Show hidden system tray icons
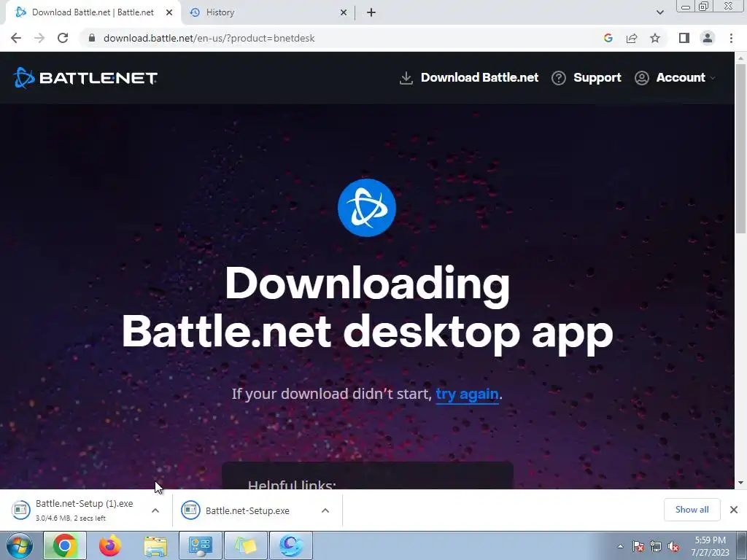The image size is (747, 560). 620,546
